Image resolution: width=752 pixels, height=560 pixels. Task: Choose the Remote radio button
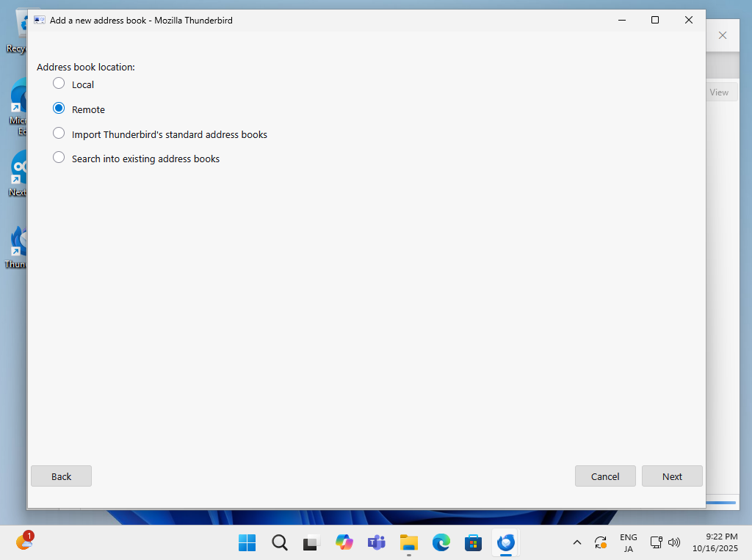coord(59,109)
